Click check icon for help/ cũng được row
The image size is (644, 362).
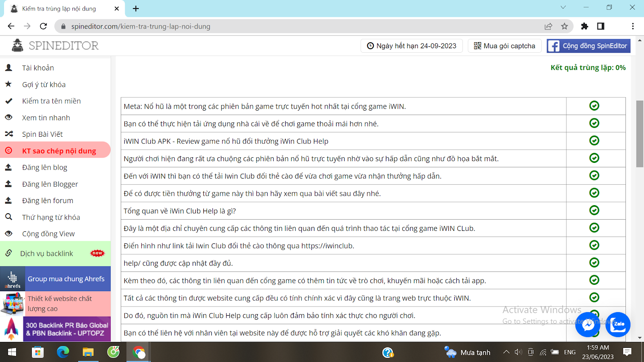594,262
